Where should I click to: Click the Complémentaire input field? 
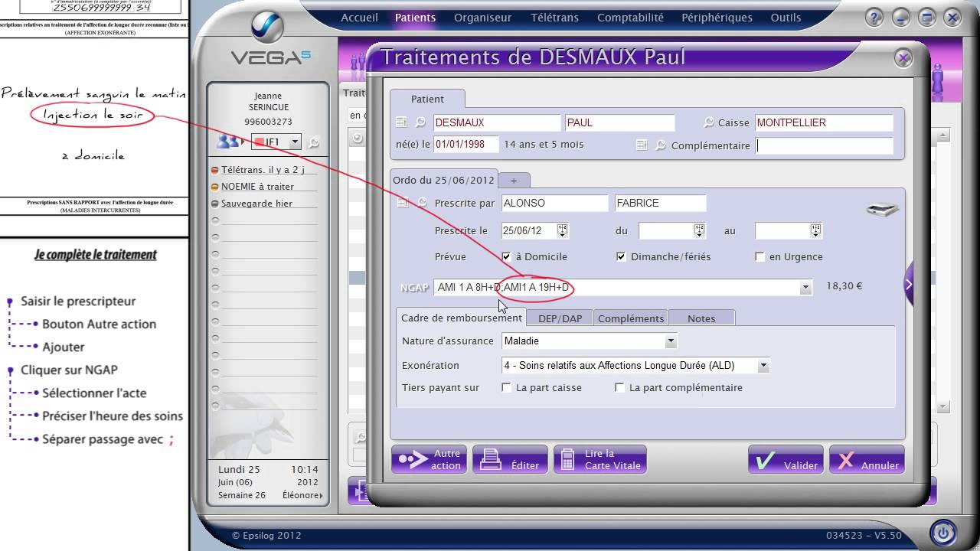point(825,145)
